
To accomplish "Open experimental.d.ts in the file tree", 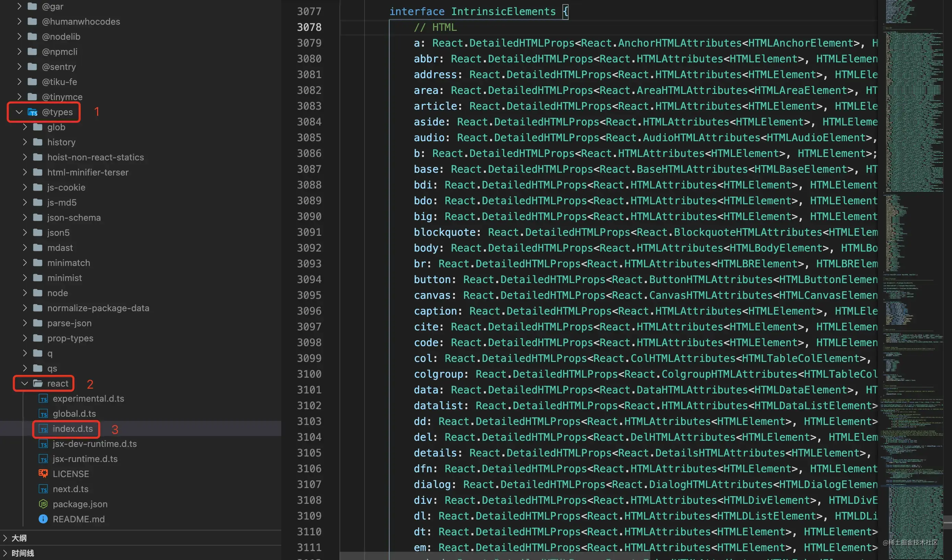I will pos(88,398).
